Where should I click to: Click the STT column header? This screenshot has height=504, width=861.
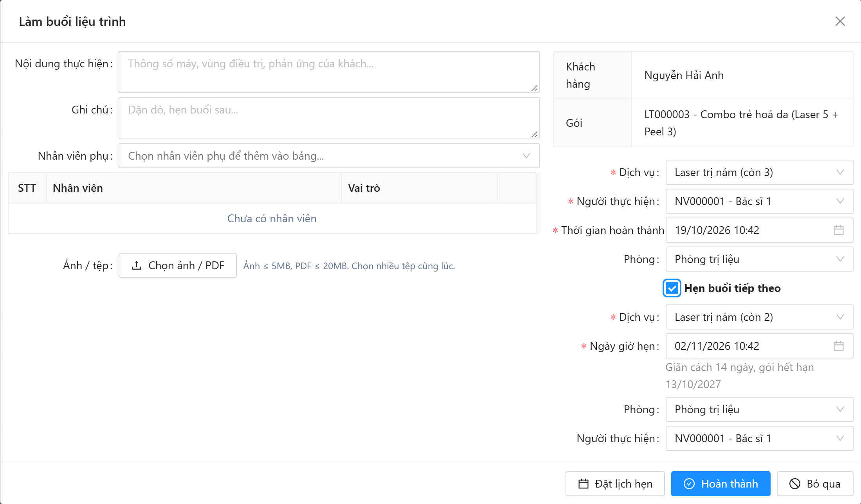tap(27, 188)
